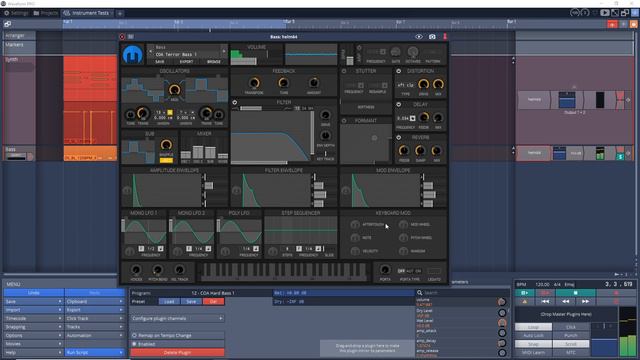Toggle the Reverb section power button
This screenshot has height=360, width=640.
(x=398, y=138)
